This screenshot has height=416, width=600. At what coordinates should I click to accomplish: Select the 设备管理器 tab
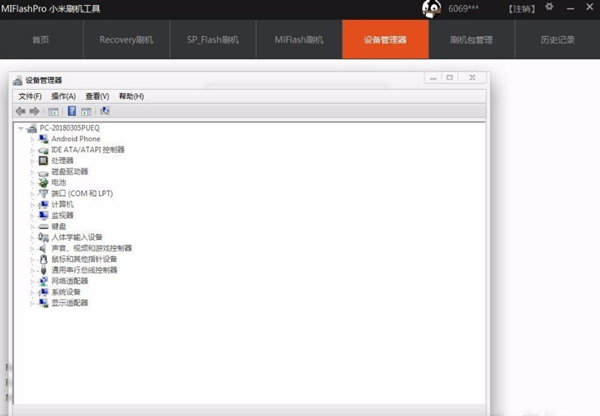[x=385, y=39]
